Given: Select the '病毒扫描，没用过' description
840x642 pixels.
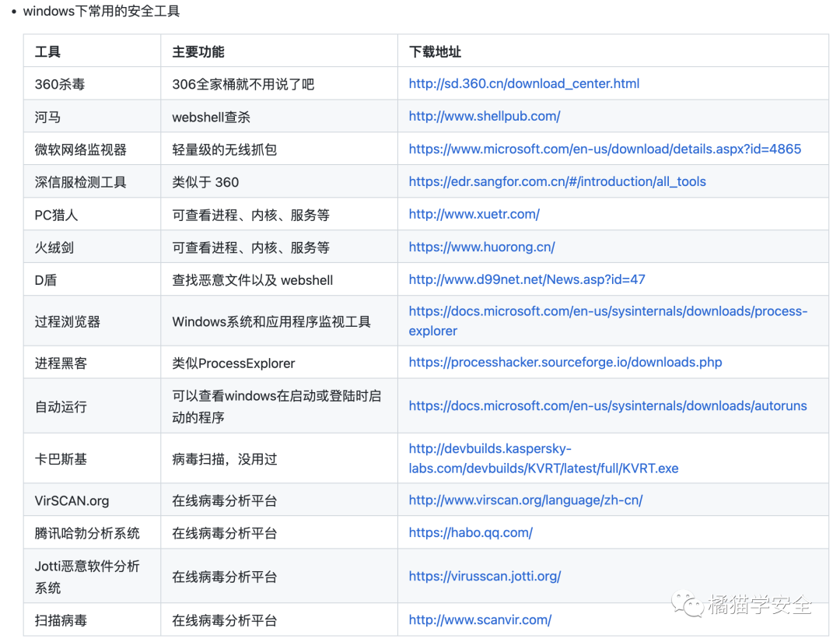Looking at the screenshot, I should click(x=225, y=459).
